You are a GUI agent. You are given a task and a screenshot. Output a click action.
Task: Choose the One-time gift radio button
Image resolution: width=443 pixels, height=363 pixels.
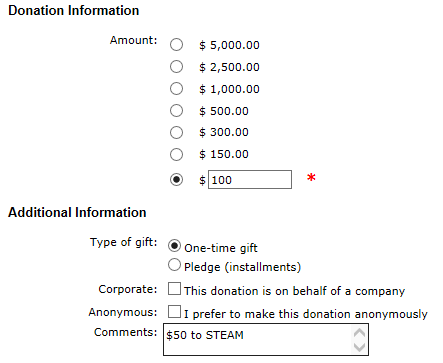(174, 246)
